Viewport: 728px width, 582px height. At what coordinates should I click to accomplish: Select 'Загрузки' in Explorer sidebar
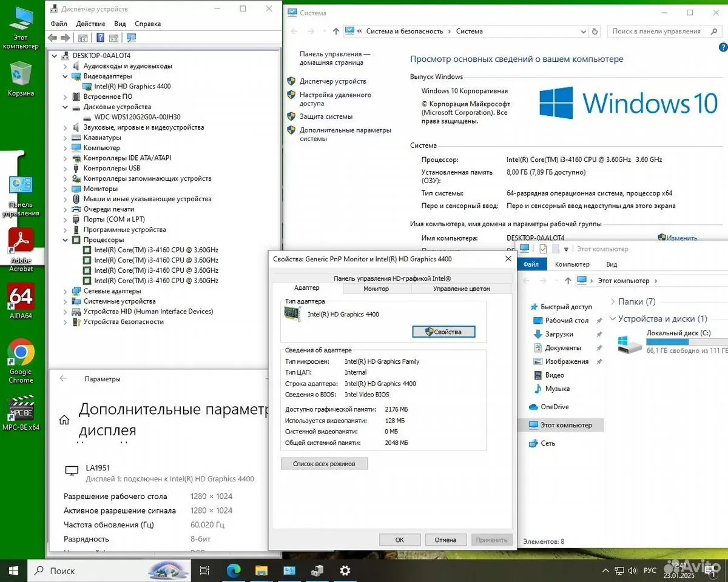(559, 334)
